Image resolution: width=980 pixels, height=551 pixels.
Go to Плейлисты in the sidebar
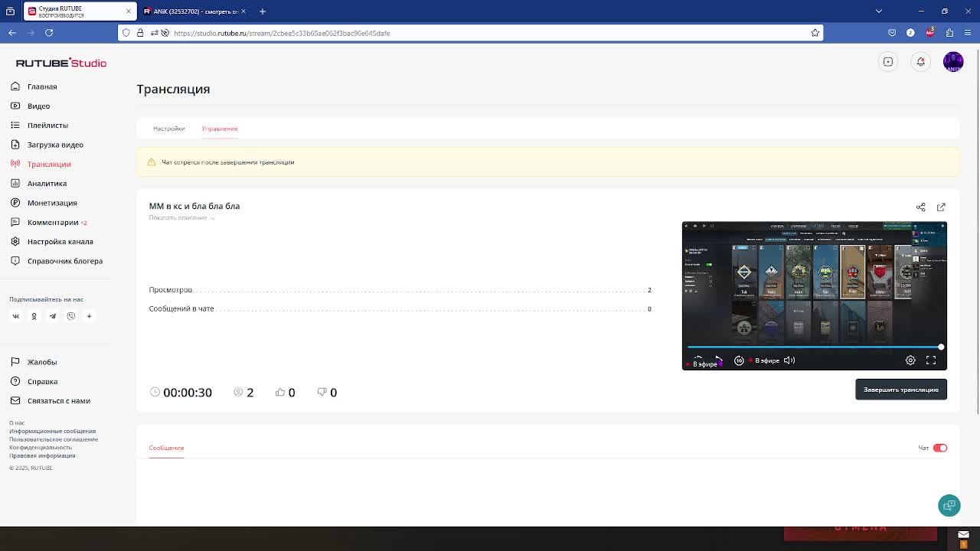(47, 125)
